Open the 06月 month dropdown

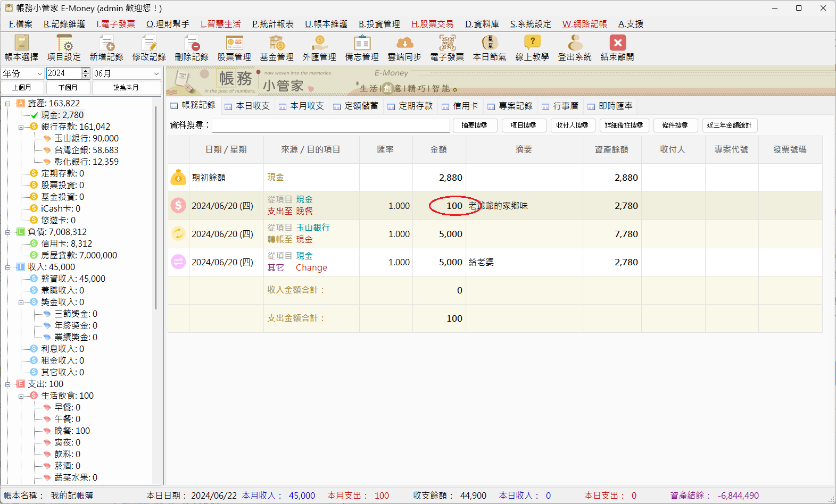click(x=126, y=73)
